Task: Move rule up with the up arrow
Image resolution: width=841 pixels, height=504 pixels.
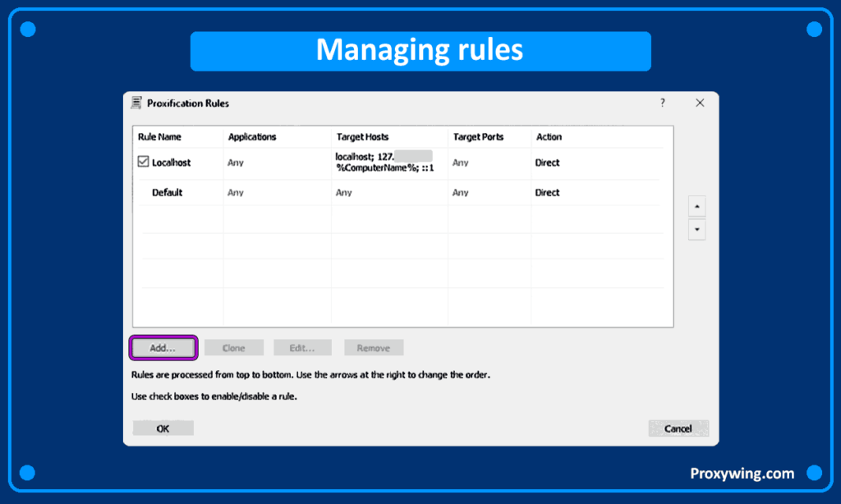Action: [x=697, y=206]
